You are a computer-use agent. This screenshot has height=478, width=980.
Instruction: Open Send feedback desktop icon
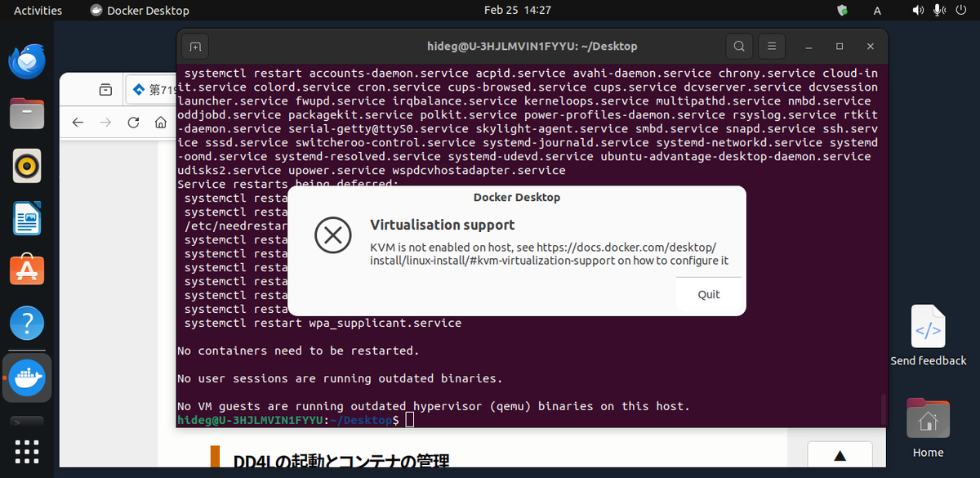click(929, 336)
